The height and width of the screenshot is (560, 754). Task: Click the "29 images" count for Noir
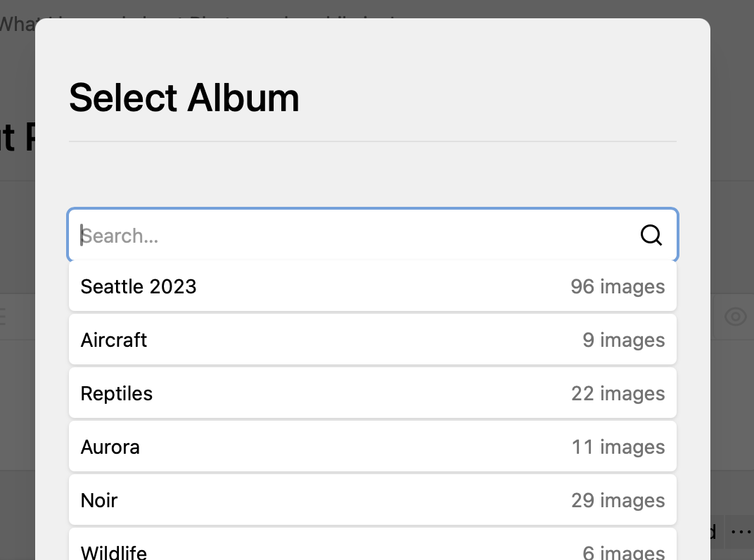tap(618, 500)
